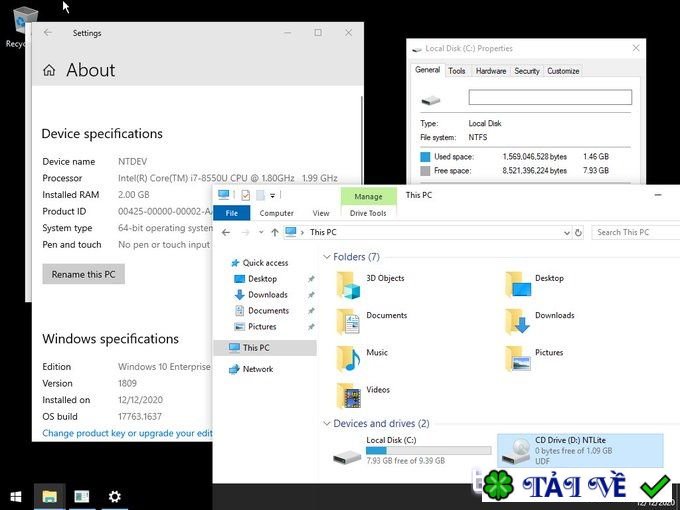Click Rename this PC button
Viewport: 680px width, 510px height.
[x=83, y=274]
